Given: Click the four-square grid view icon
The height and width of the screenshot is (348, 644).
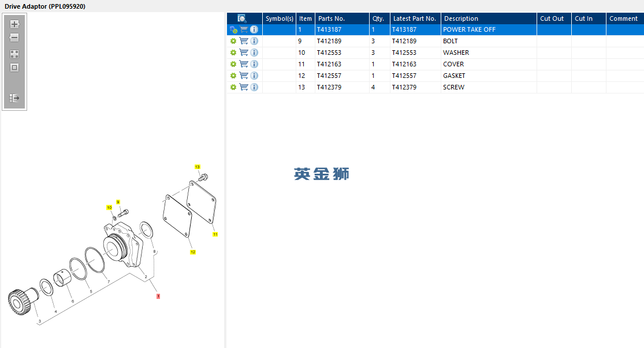Looking at the screenshot, I should pos(14,54).
